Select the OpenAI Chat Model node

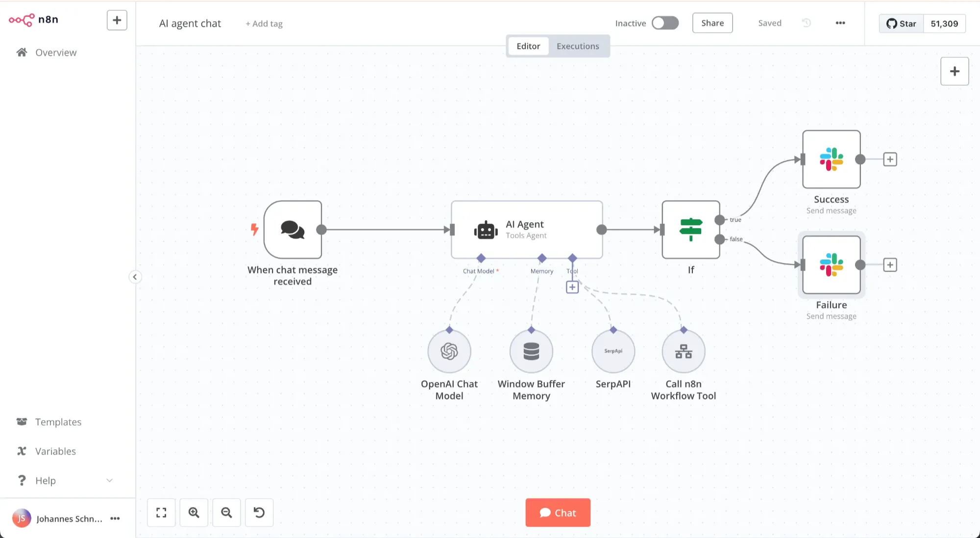coord(449,352)
